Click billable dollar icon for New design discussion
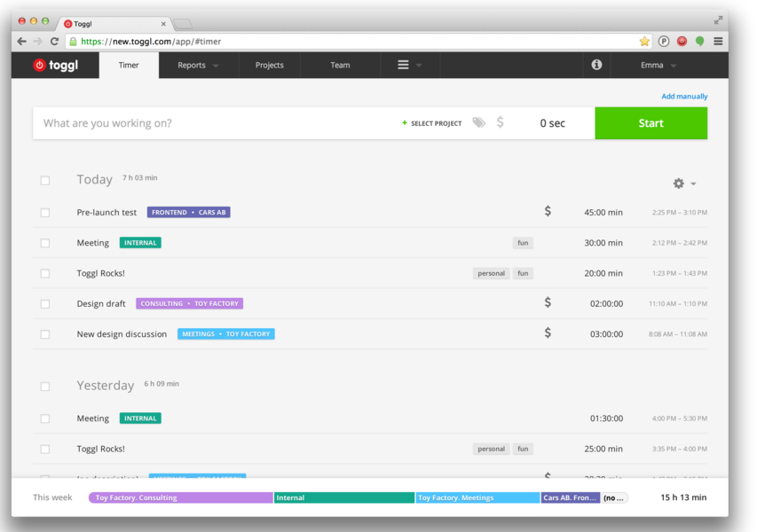Screen dimensions: 757x532 coord(548,332)
